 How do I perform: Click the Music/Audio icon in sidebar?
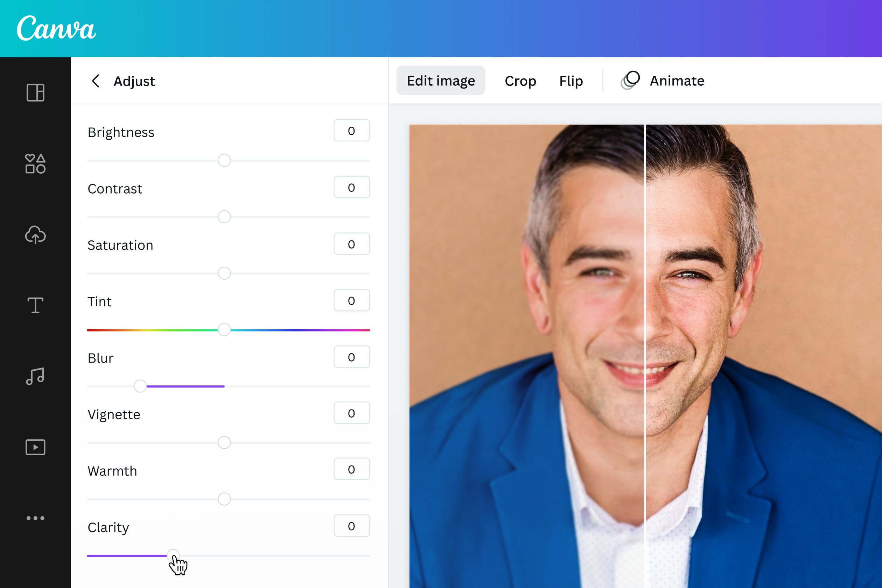(35, 374)
